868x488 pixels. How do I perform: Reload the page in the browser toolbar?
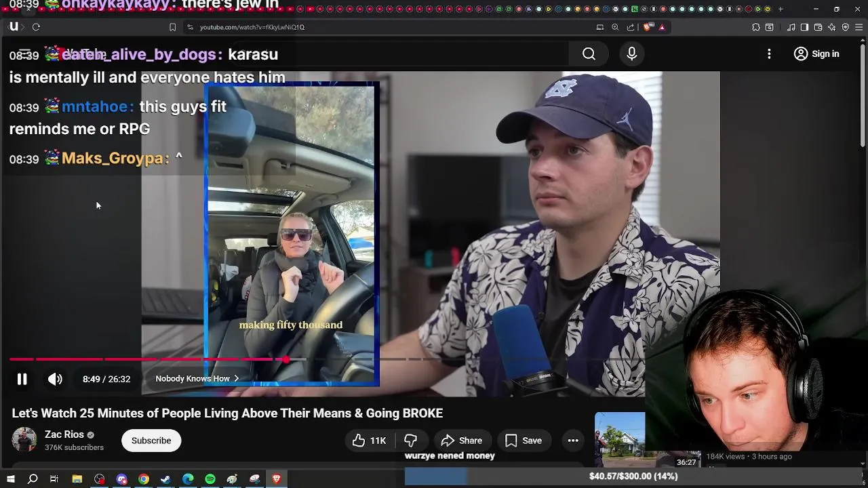point(36,27)
